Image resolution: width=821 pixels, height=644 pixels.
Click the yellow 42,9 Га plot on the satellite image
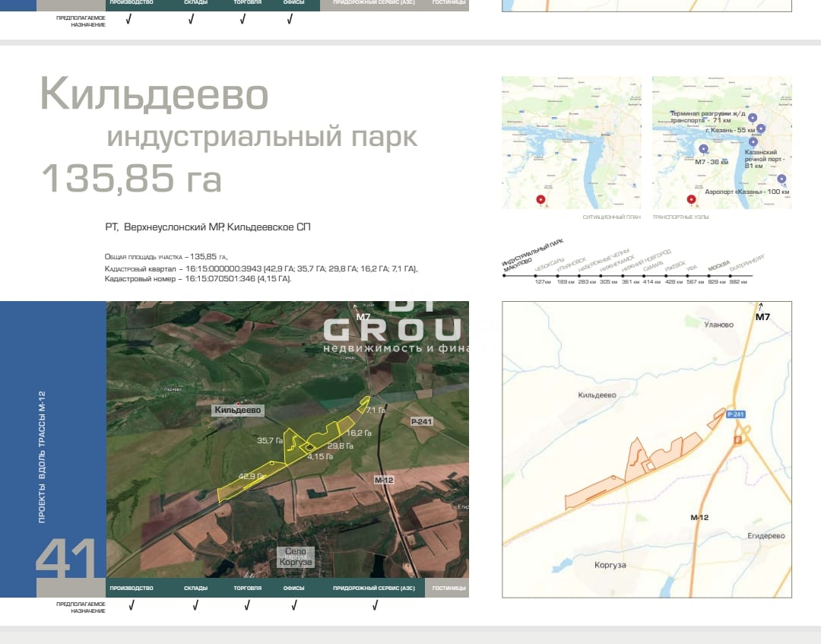coord(243,484)
